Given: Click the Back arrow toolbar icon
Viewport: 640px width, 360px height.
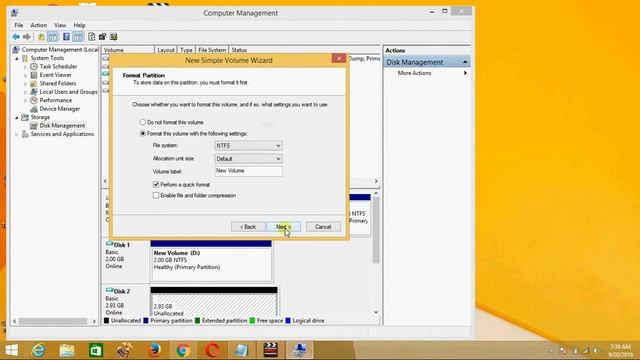Looking at the screenshot, I should (16, 37).
